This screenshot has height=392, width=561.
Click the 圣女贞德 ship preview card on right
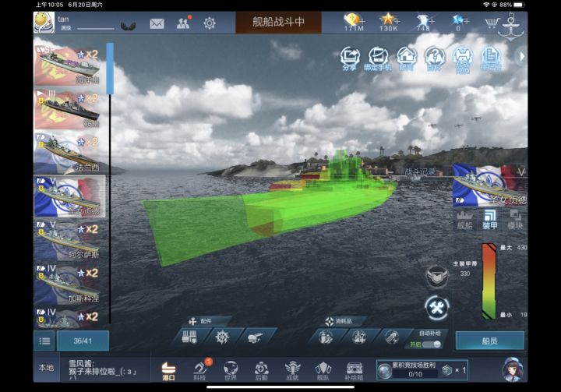pos(490,185)
